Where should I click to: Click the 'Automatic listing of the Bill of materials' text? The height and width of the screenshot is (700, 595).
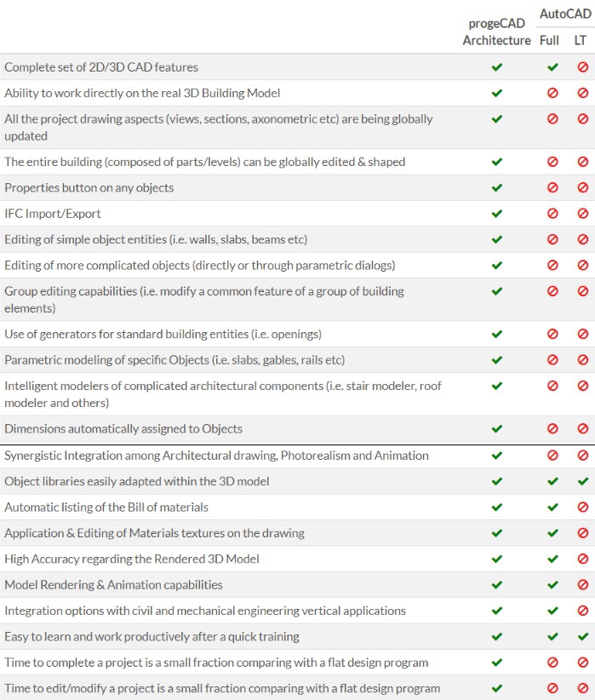click(106, 508)
